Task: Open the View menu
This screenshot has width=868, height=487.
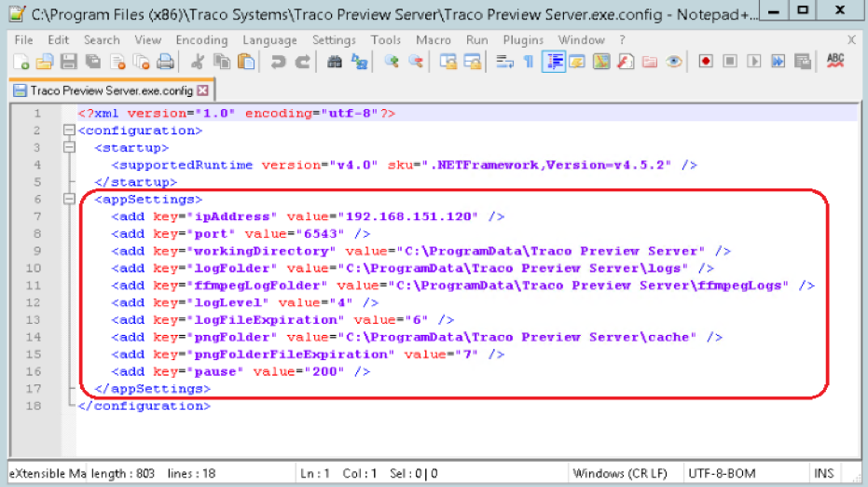Action: click(148, 40)
